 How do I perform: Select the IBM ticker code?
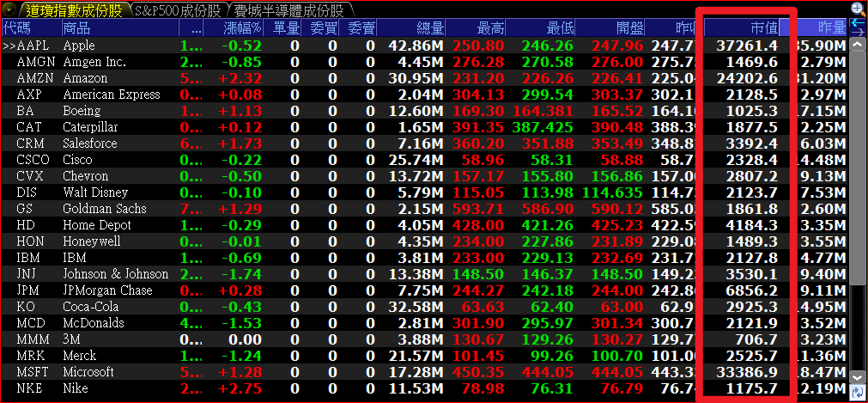tap(28, 258)
